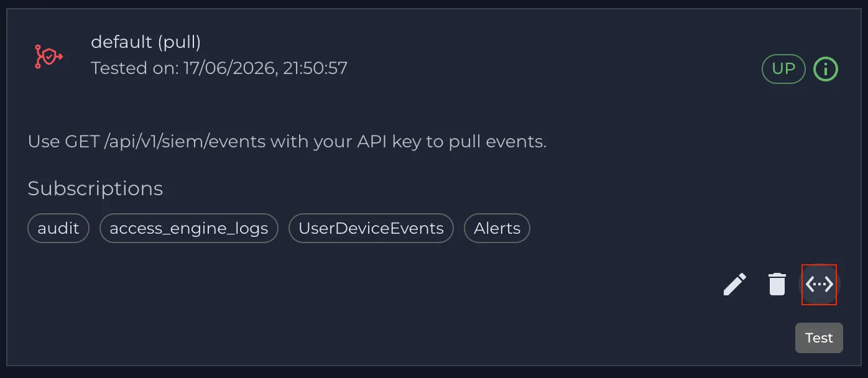Click the tested time 21:50:57
The width and height of the screenshot is (868, 378).
(x=315, y=68)
